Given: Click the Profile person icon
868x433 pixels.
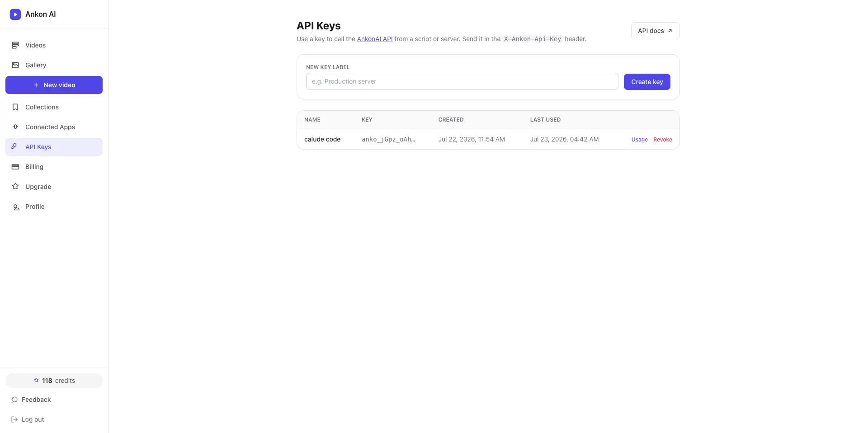Looking at the screenshot, I should (x=16, y=207).
